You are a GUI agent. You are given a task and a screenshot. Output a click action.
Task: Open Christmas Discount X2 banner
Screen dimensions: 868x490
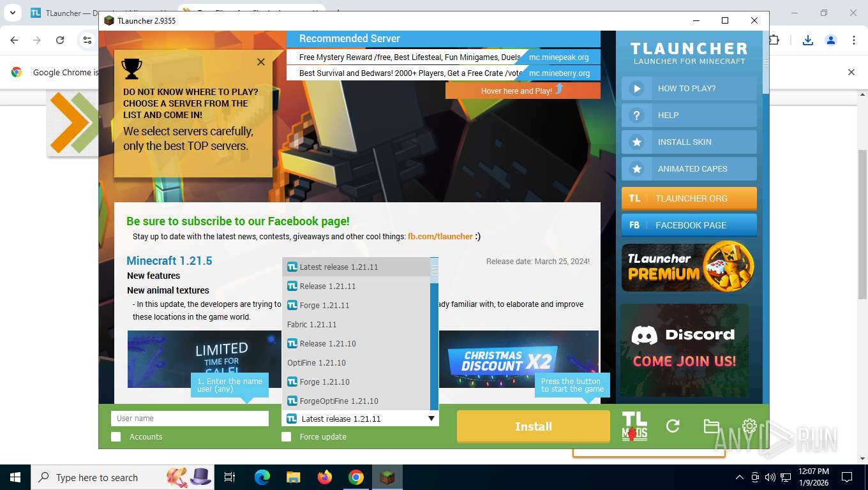pos(519,359)
